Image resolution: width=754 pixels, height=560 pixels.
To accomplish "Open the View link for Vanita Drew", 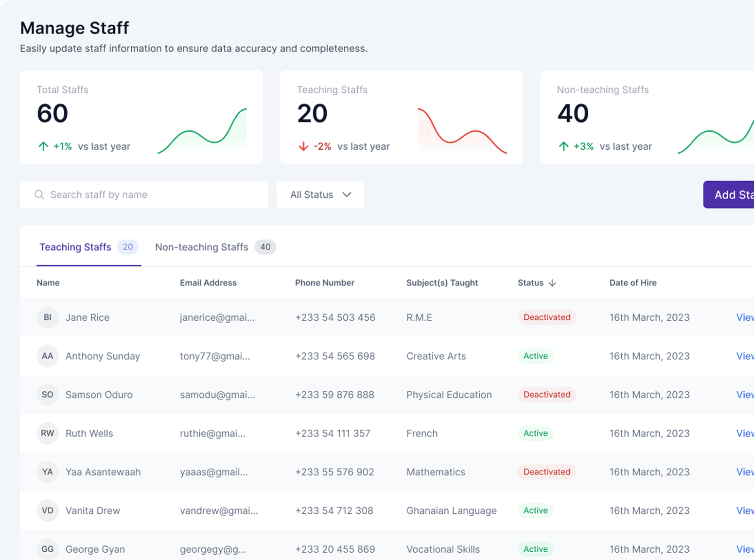I will 744,510.
